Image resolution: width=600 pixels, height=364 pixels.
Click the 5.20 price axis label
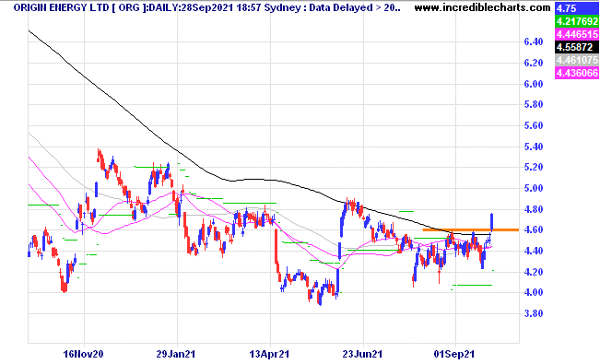(x=534, y=167)
